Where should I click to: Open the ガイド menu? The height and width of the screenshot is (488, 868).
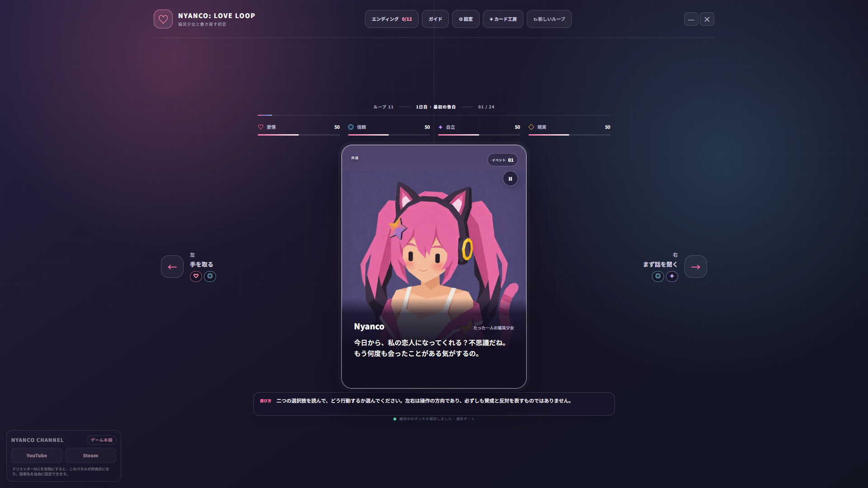435,19
